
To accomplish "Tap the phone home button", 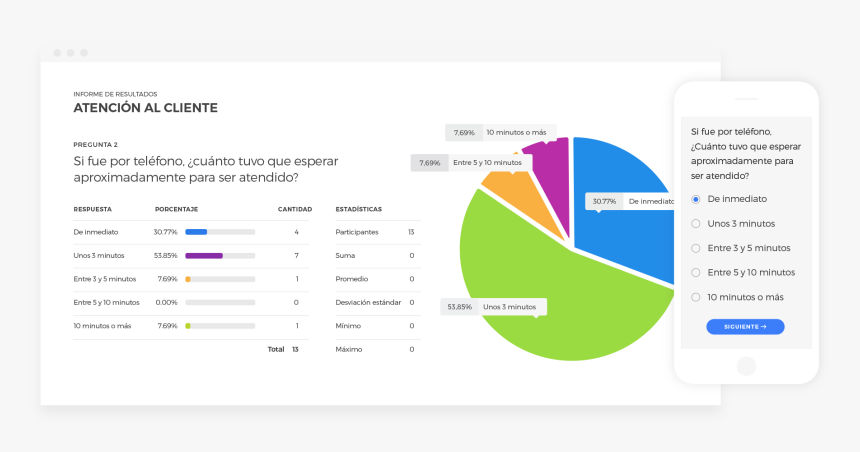I will (746, 366).
